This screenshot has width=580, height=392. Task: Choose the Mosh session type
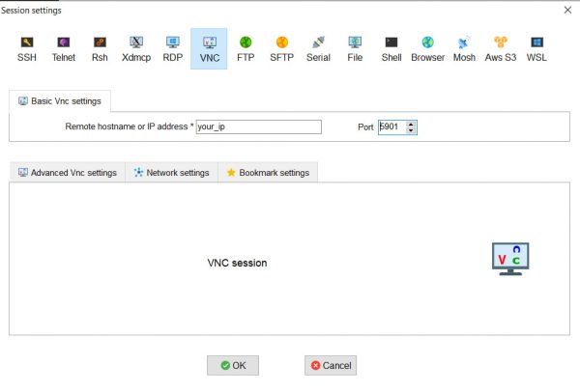[464, 49]
